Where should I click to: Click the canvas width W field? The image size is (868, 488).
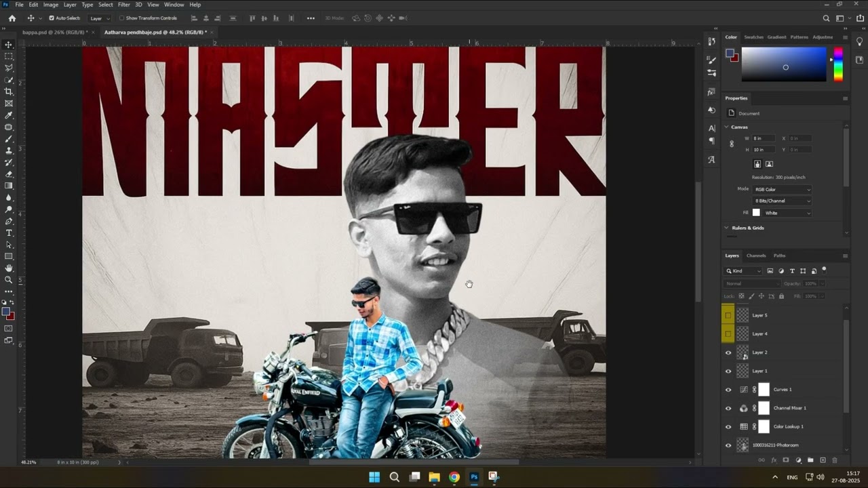coord(763,138)
